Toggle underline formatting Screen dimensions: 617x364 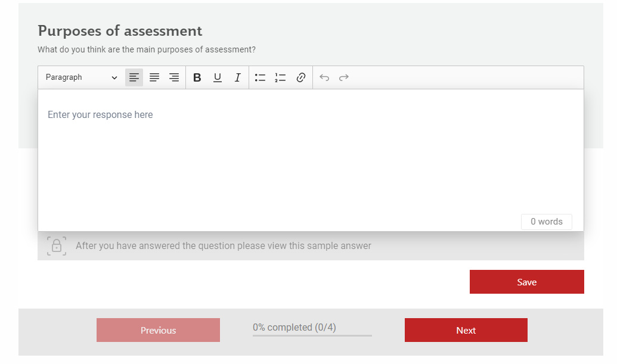pyautogui.click(x=218, y=77)
